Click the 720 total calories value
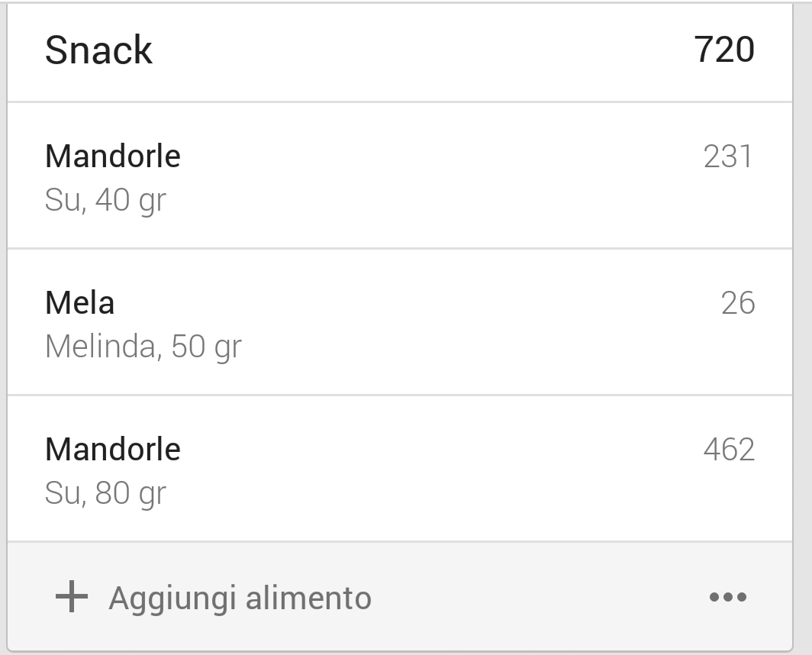Image resolution: width=812 pixels, height=655 pixels. pos(724,50)
